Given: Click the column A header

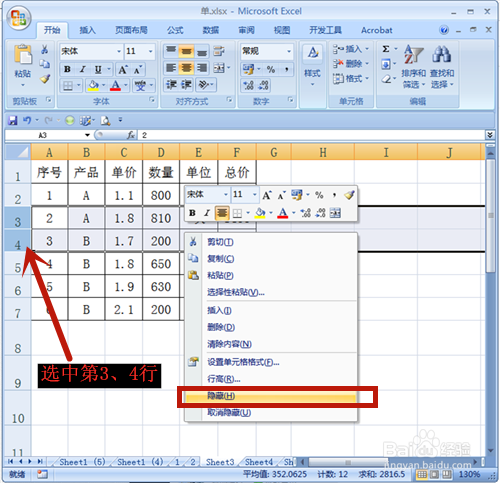Looking at the screenshot, I should point(49,152).
